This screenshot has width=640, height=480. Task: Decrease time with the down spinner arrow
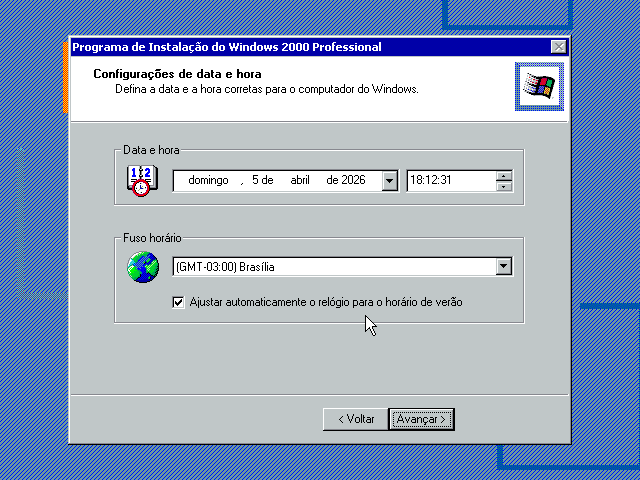[504, 186]
